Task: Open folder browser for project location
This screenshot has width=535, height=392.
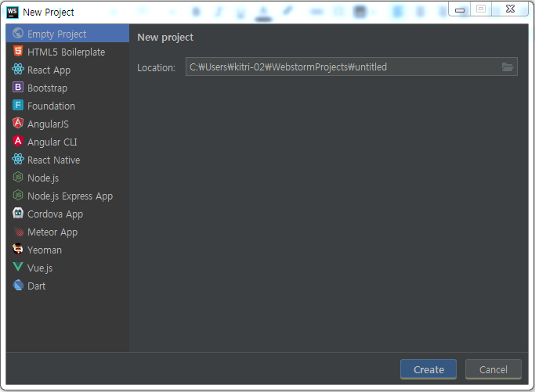Action: (508, 67)
